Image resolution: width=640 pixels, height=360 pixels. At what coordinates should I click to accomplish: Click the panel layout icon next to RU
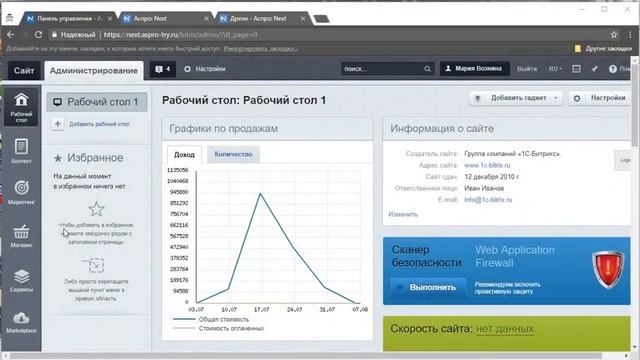point(576,69)
